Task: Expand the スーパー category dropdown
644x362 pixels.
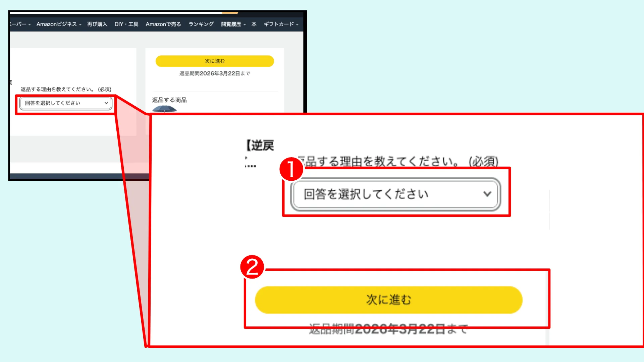Action: click(30, 24)
